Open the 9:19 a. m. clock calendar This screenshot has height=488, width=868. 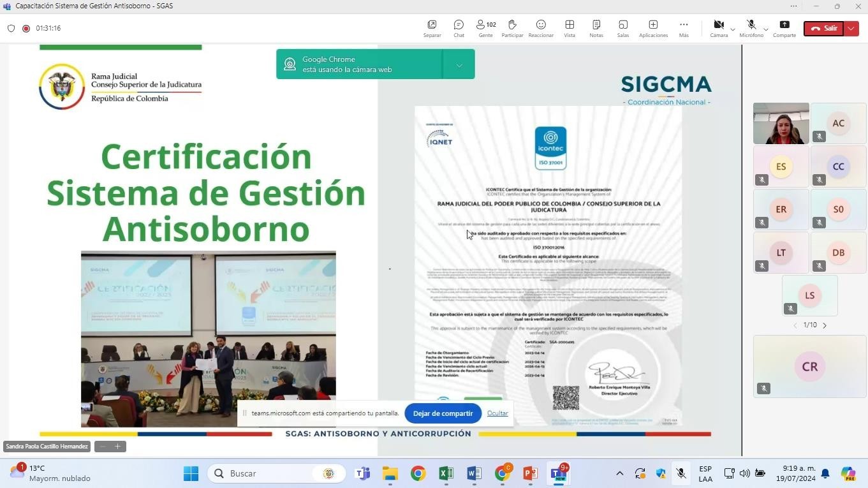pyautogui.click(x=795, y=473)
